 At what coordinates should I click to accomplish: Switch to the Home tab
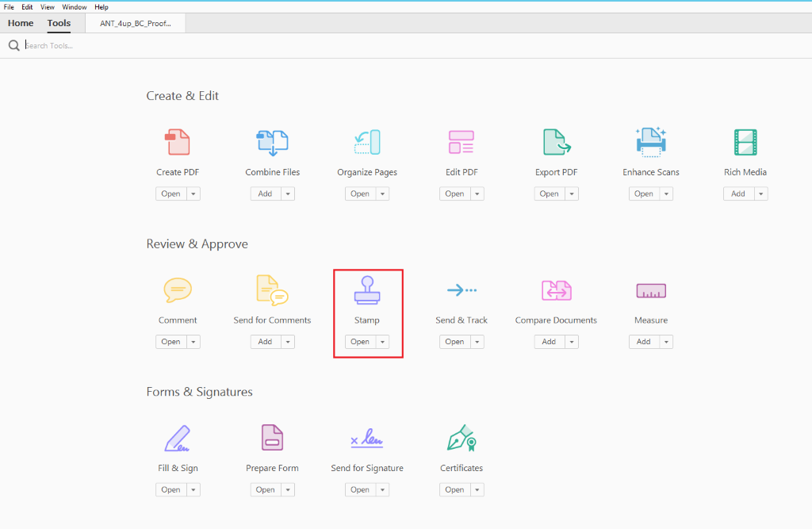pyautogui.click(x=21, y=24)
